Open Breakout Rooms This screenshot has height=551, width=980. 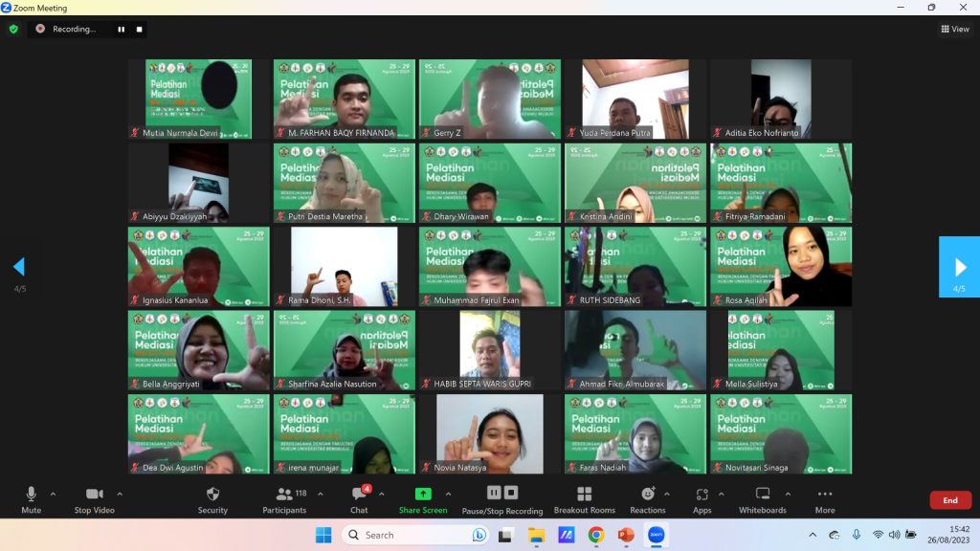click(x=584, y=498)
